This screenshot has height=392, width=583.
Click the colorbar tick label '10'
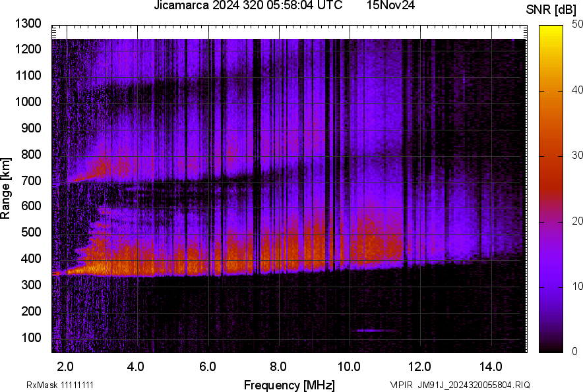pos(577,287)
